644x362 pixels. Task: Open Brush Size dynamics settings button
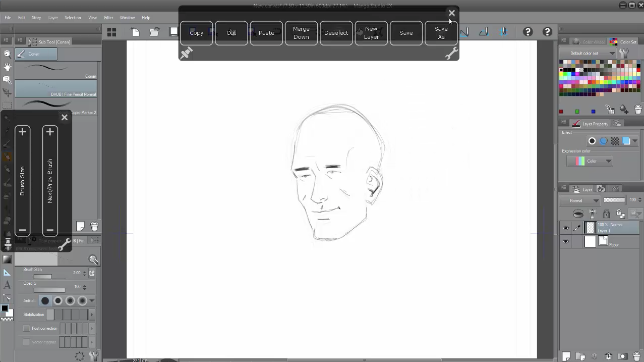[92, 273]
